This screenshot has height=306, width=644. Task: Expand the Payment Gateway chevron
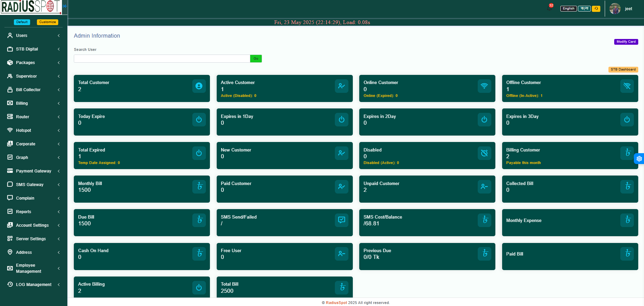tap(59, 171)
